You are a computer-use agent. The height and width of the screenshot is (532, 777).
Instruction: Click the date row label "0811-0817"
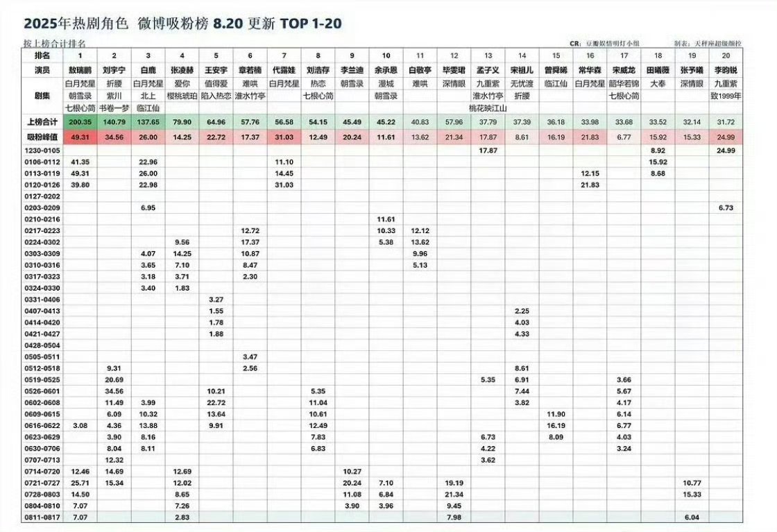click(42, 517)
